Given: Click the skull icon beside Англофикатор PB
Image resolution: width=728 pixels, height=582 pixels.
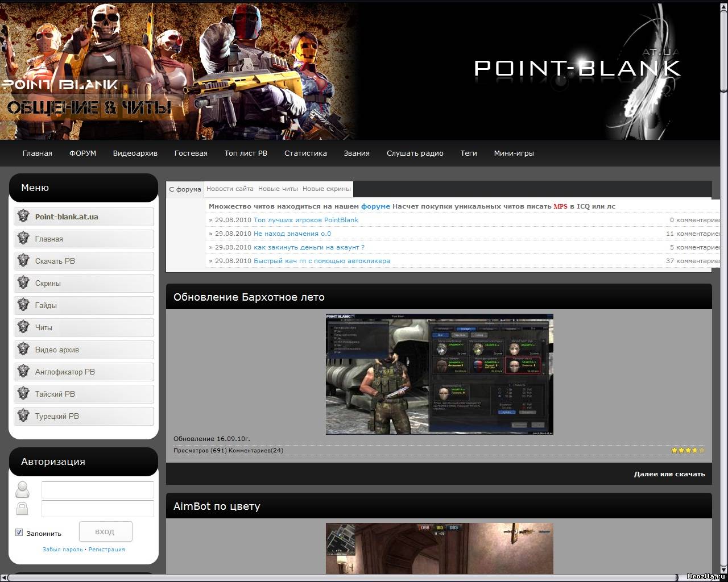Looking at the screenshot, I should pos(23,371).
